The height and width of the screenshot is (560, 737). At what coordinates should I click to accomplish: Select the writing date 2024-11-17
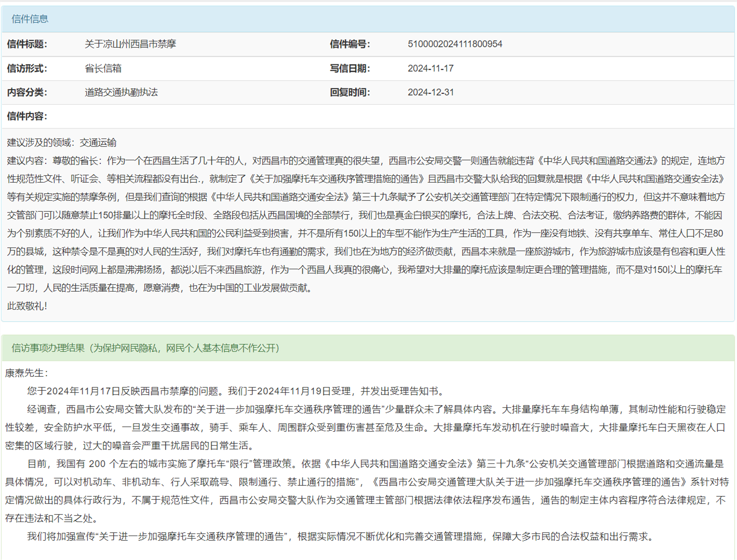[x=430, y=69]
